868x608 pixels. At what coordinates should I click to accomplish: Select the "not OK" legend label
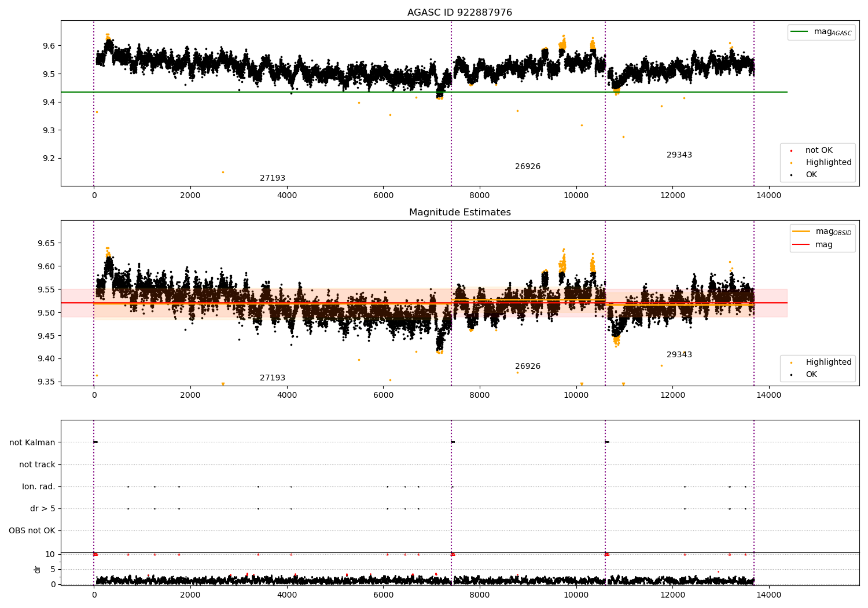pyautogui.click(x=819, y=151)
